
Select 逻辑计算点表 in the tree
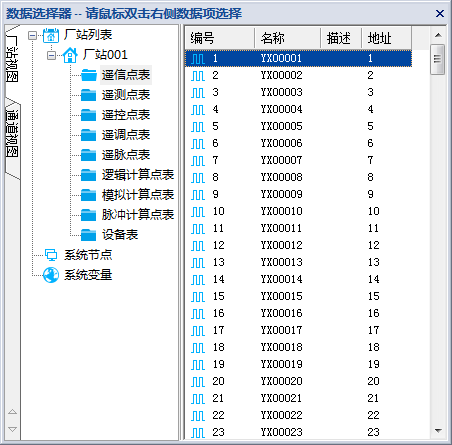138,175
